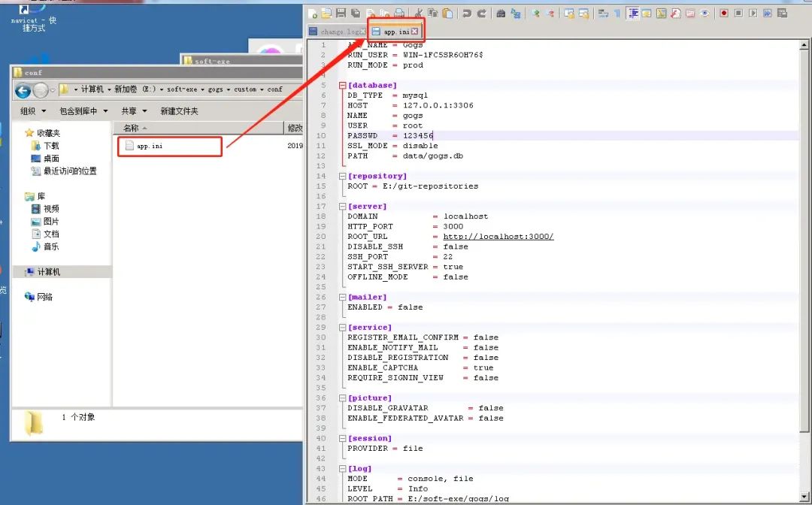Toggle word wrap in the toolbar
Viewport: 812px width, 505px height.
603,14
